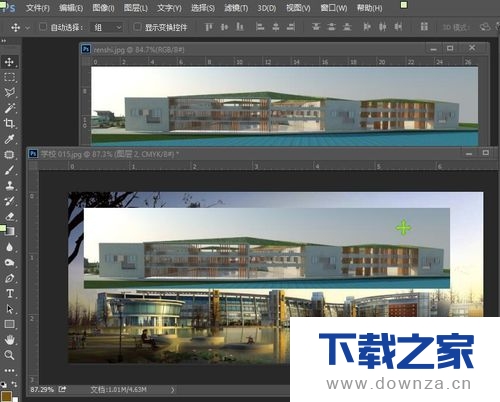Open the 窗口(W) menu
Screen dimensions: 500x402
tap(333, 8)
